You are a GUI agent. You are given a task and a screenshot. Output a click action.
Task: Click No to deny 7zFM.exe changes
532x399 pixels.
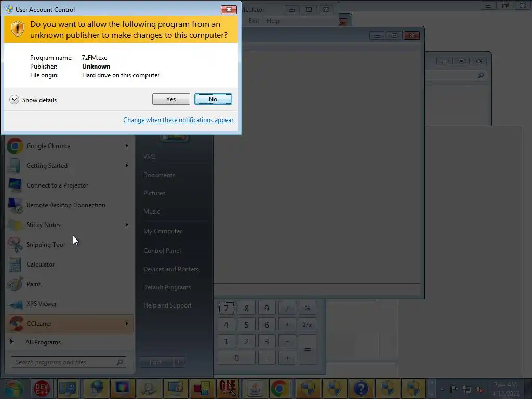click(x=213, y=99)
